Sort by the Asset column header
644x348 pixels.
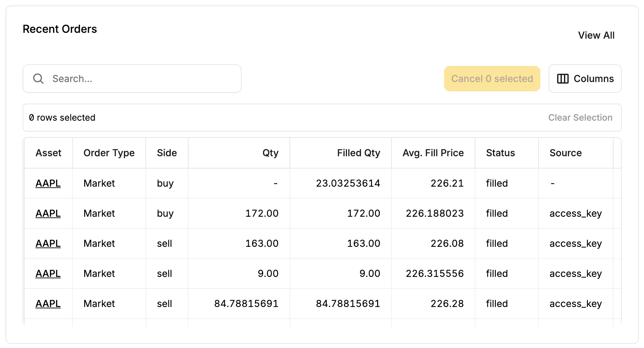coord(48,153)
